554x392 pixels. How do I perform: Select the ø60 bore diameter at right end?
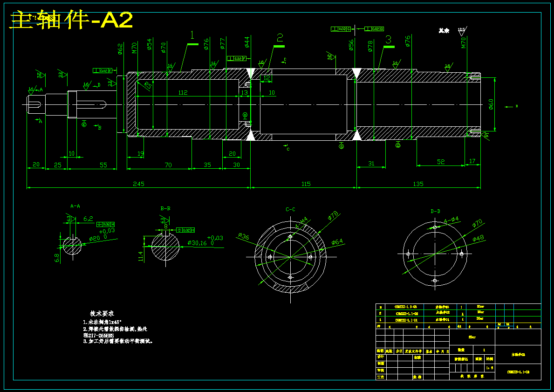(491, 104)
